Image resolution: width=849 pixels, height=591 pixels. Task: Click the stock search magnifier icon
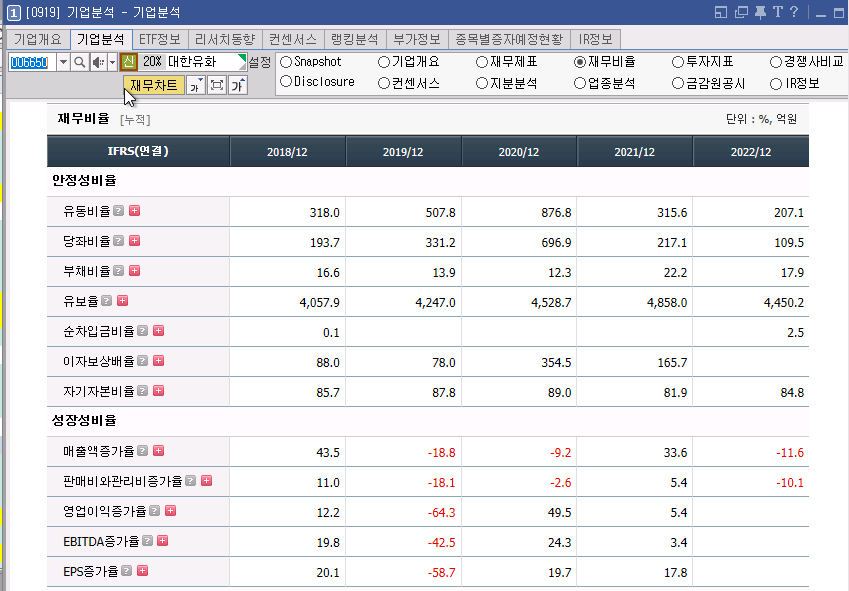point(80,62)
